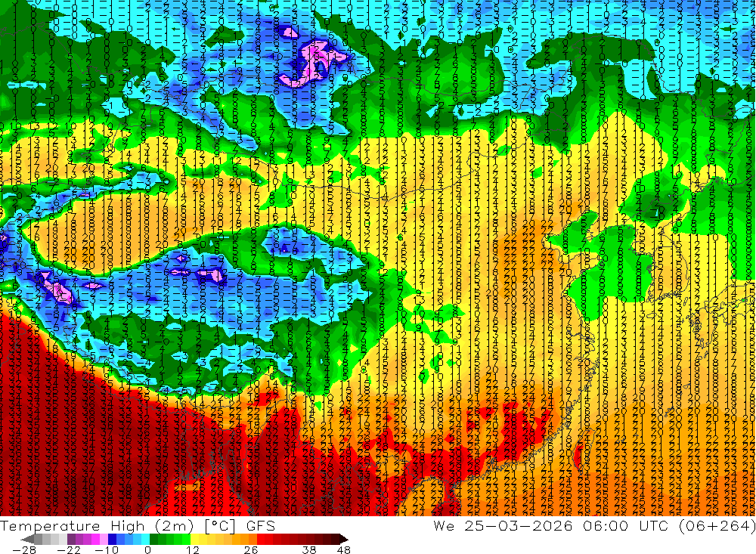756x554 pixels.
Task: Click the '-28' legend value
Action: pos(24,549)
